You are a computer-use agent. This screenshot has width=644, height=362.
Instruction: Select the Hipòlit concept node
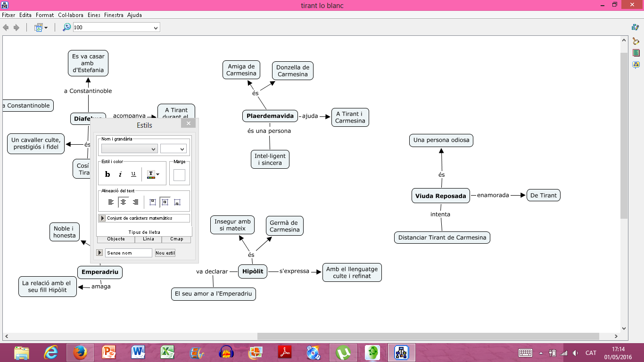point(253,271)
